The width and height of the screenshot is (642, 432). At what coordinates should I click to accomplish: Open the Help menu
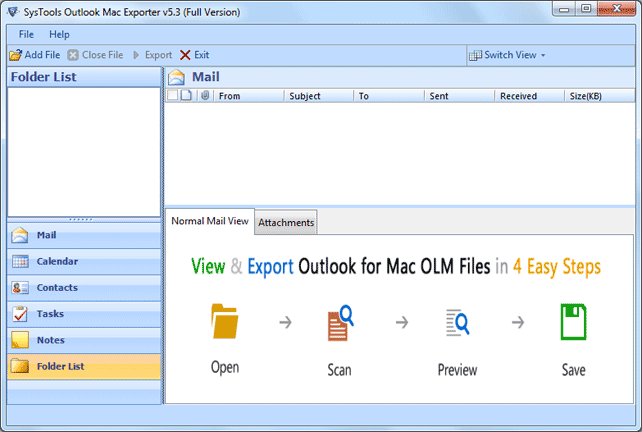click(x=59, y=35)
